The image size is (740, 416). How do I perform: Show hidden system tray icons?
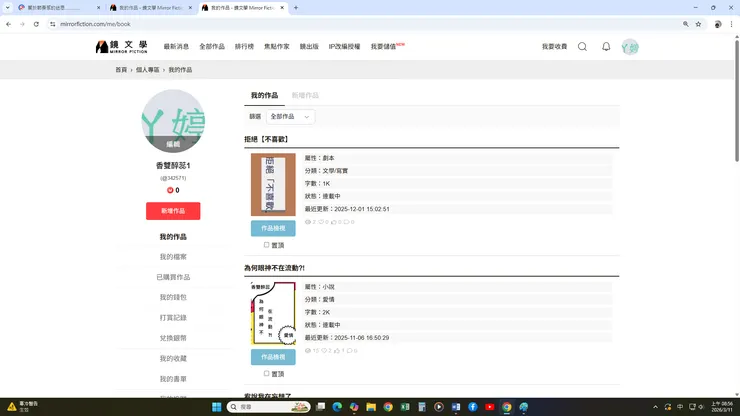[x=655, y=407]
